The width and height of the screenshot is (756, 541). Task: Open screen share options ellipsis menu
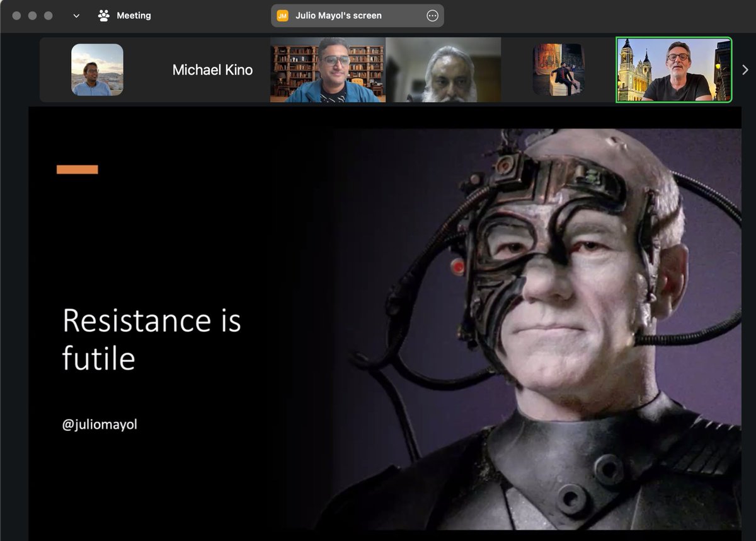(x=432, y=16)
